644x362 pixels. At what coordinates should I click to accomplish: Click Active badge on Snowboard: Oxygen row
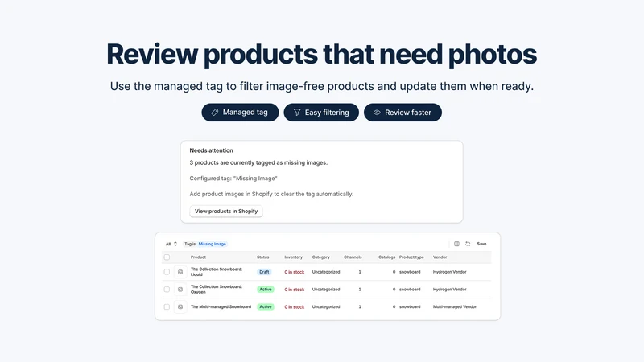pos(266,290)
